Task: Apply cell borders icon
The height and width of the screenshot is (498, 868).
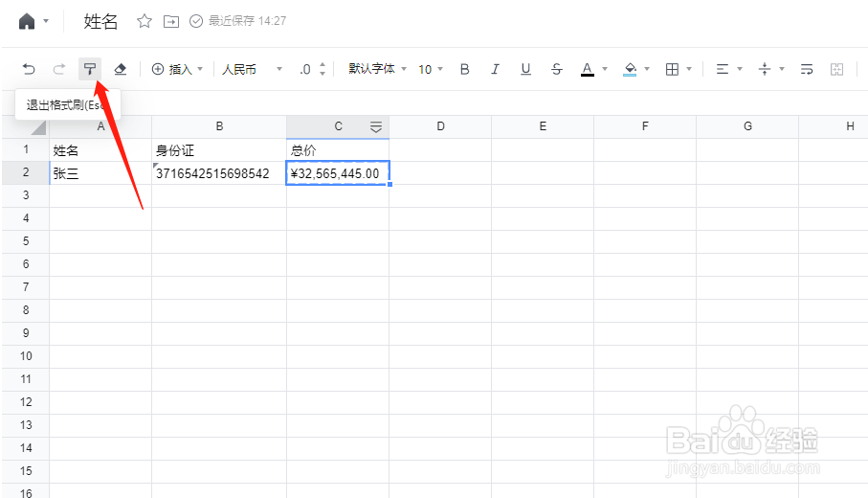Action: [672, 69]
